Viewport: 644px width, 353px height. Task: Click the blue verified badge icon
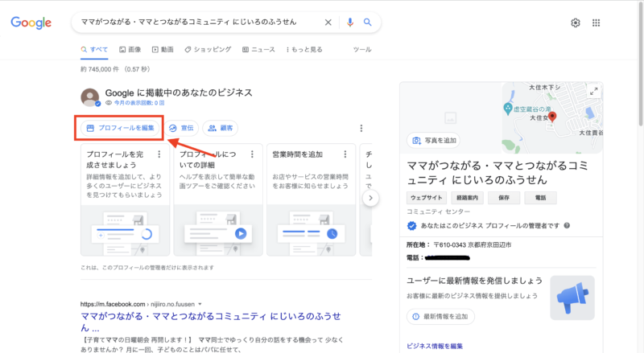pyautogui.click(x=411, y=226)
